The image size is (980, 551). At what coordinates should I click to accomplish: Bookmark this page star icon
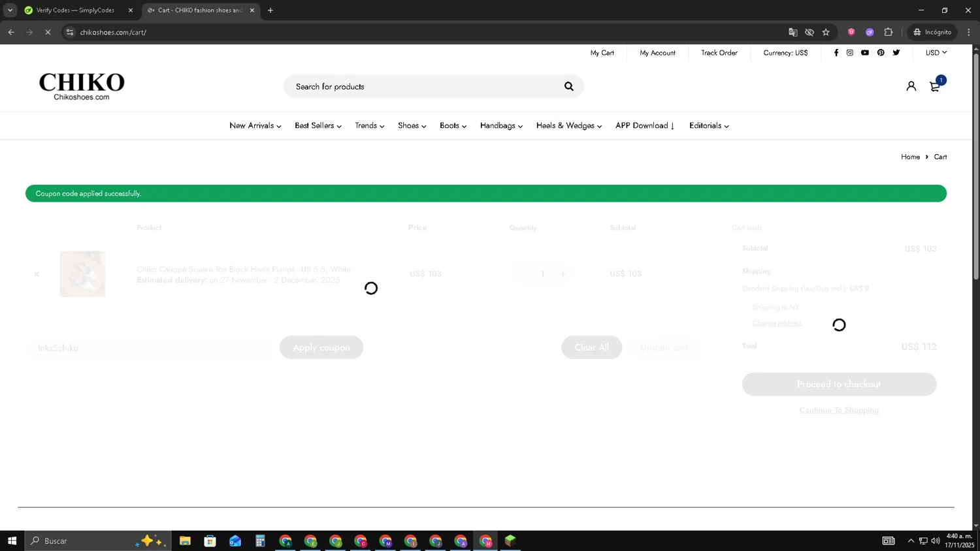[826, 32]
